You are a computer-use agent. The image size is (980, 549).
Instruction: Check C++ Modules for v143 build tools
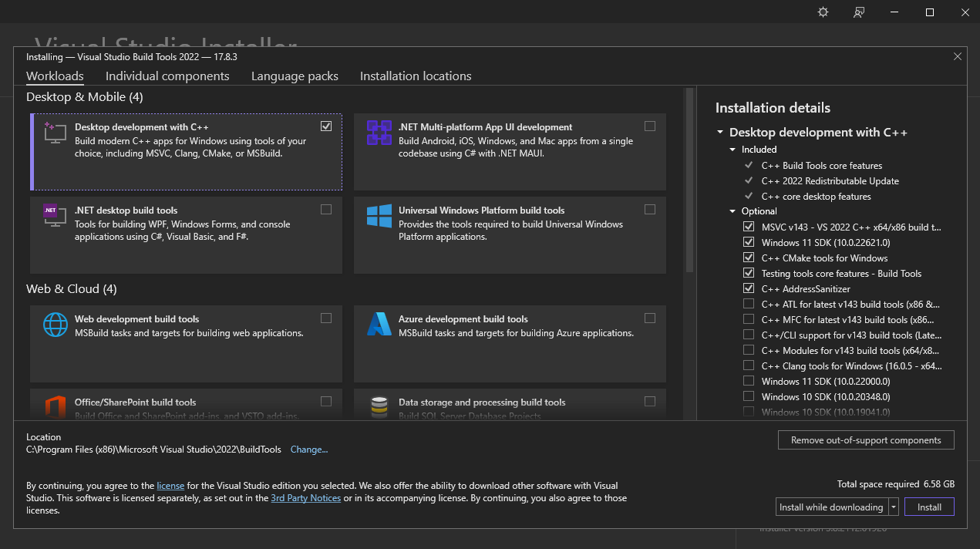pos(749,351)
